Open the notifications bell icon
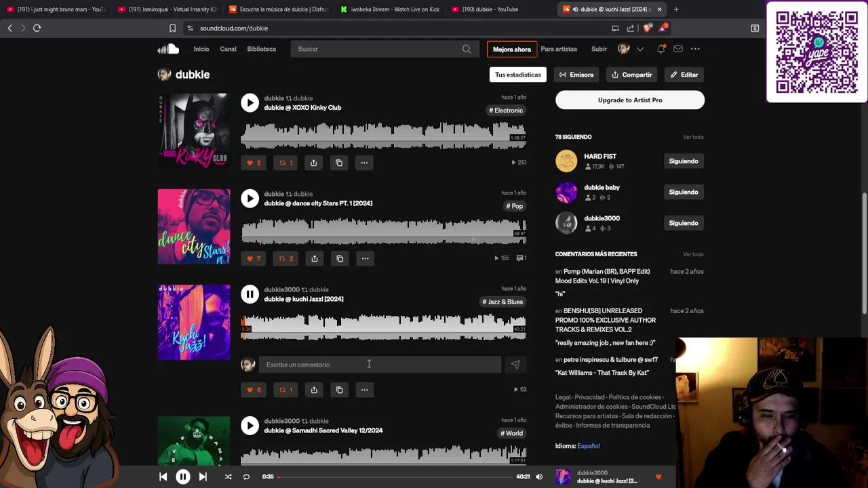Image resolution: width=868 pixels, height=488 pixels. [661, 49]
